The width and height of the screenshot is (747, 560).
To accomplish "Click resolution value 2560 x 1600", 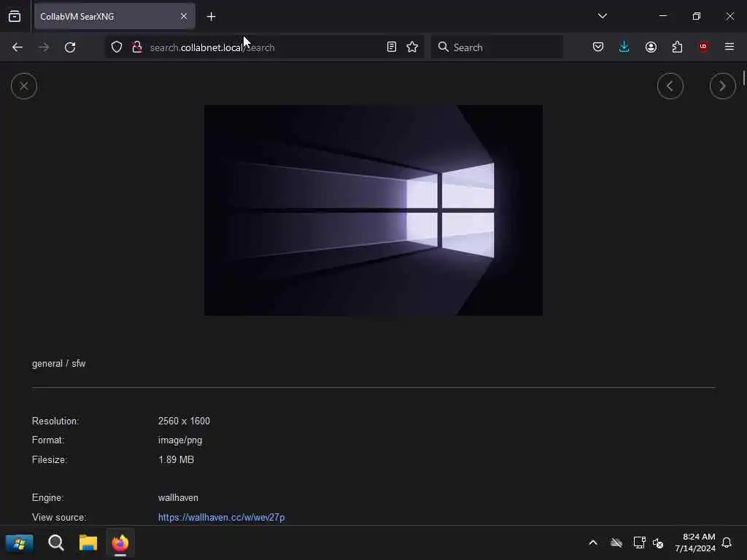I will pyautogui.click(x=184, y=421).
